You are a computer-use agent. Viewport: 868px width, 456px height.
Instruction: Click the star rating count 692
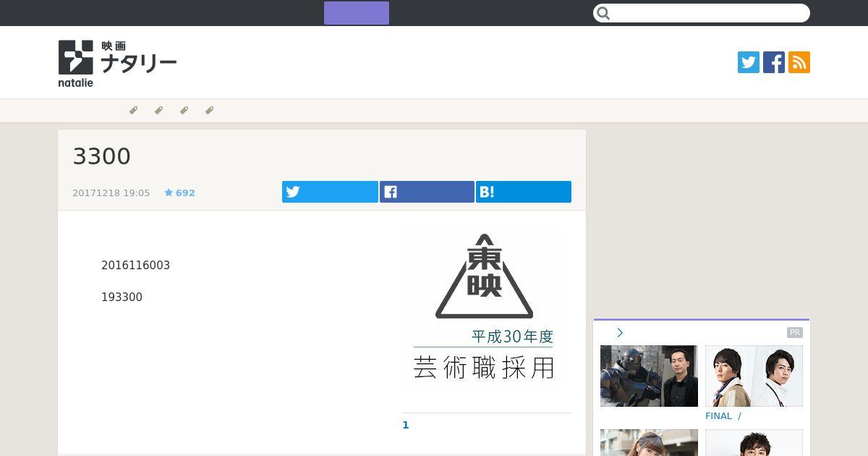pos(180,193)
